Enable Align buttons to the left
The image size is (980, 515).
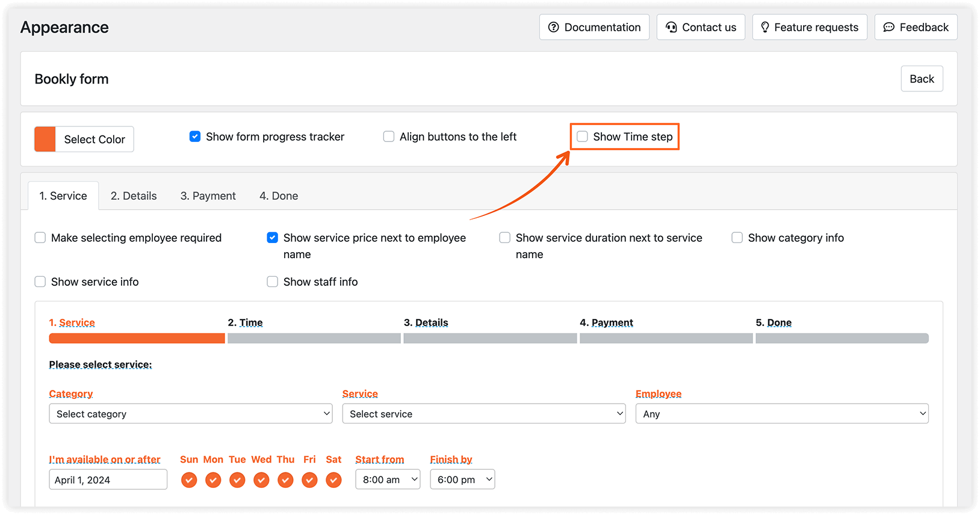(x=389, y=137)
